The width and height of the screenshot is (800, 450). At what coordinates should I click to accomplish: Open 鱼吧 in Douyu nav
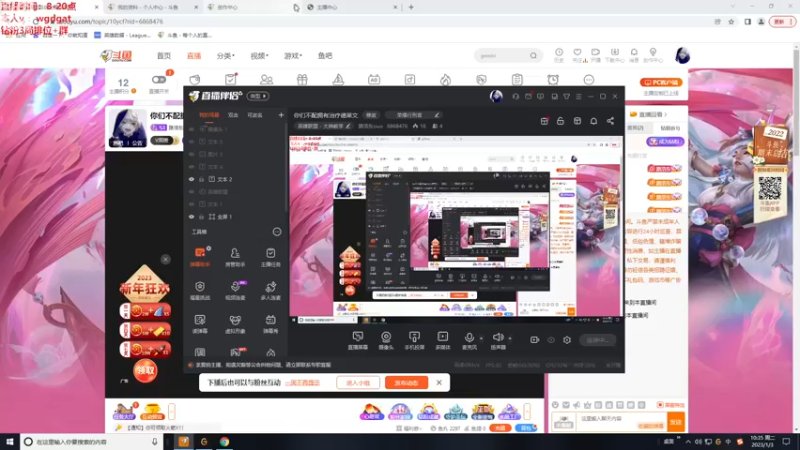click(x=325, y=56)
